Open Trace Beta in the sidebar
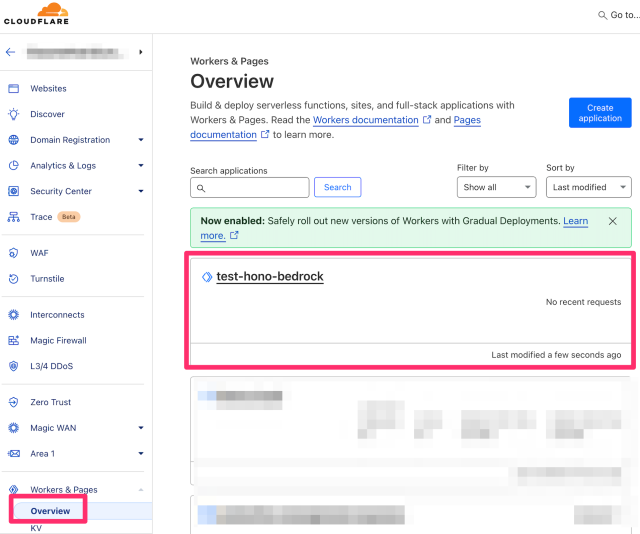Viewport: 640px width, 534px height. click(x=55, y=217)
